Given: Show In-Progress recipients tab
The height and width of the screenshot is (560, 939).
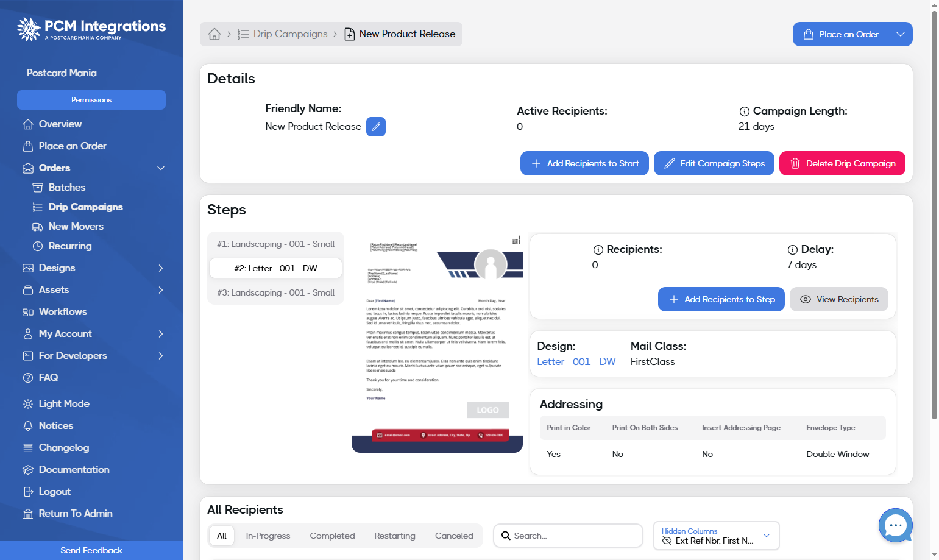Looking at the screenshot, I should point(268,536).
